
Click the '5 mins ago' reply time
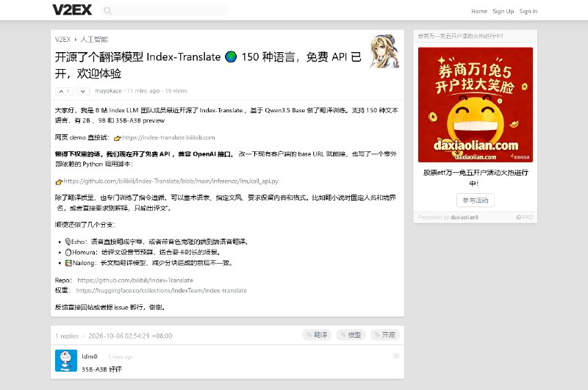(x=121, y=357)
